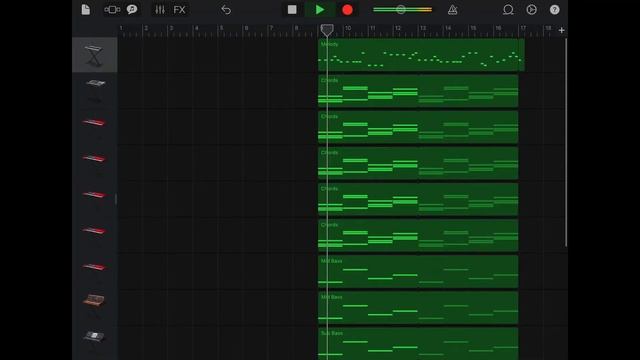The image size is (640, 360).
Task: Select the second Mid Bass region
Action: click(418, 308)
